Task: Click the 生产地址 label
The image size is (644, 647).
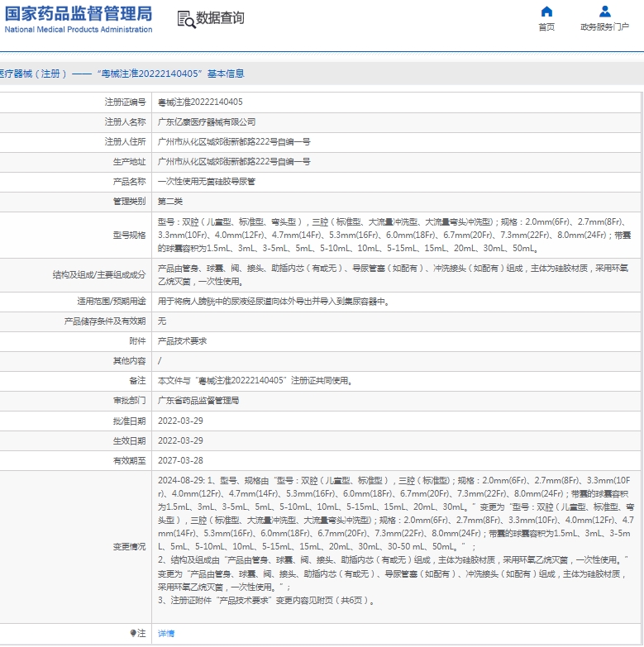Action: point(129,161)
